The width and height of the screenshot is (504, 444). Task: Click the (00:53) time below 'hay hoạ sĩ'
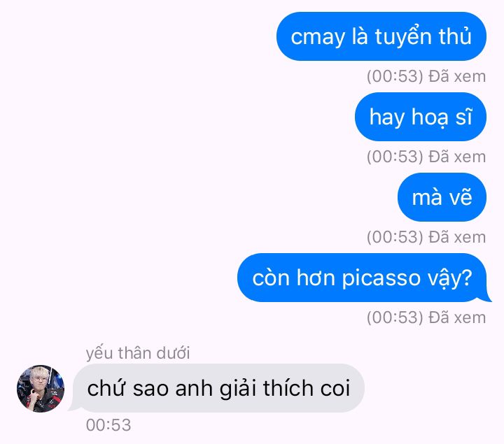tap(395, 157)
